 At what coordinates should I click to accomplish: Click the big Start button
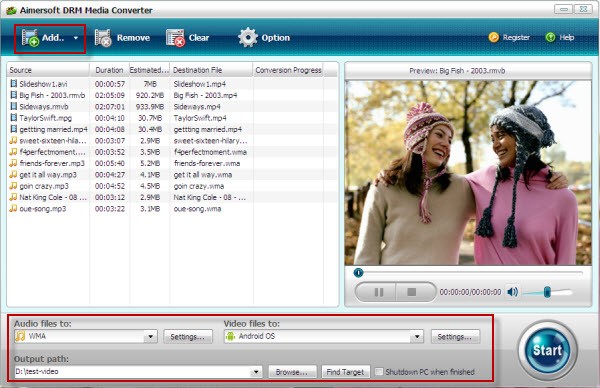click(548, 350)
